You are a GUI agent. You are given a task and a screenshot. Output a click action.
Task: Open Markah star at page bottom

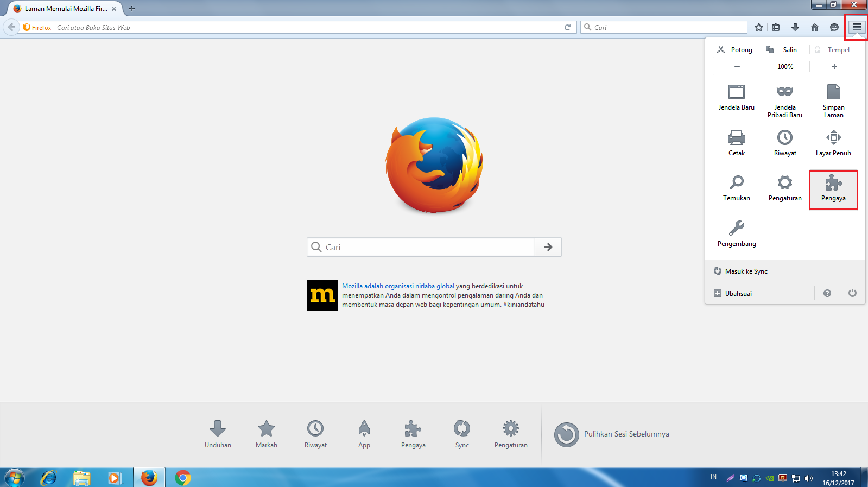[x=267, y=434]
